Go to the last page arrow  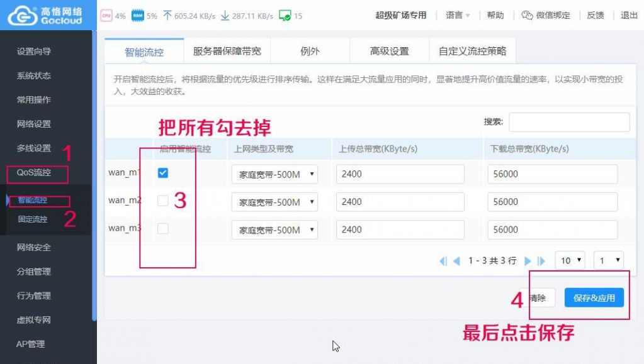coord(541,261)
